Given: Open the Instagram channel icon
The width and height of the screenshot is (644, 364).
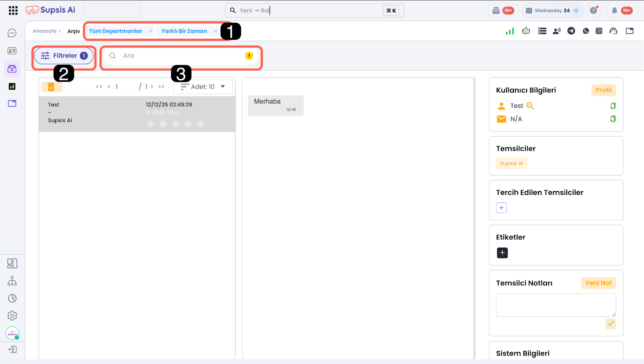Looking at the screenshot, I should [x=599, y=31].
